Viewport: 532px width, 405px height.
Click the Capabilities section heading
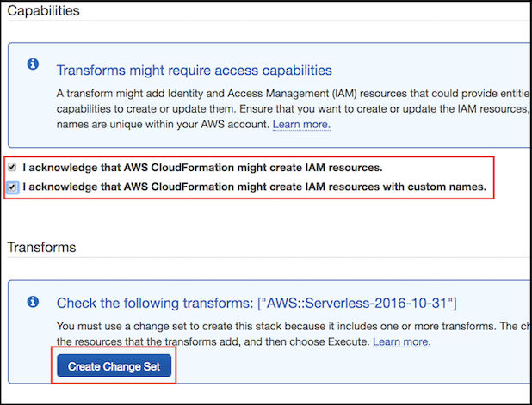[43, 11]
